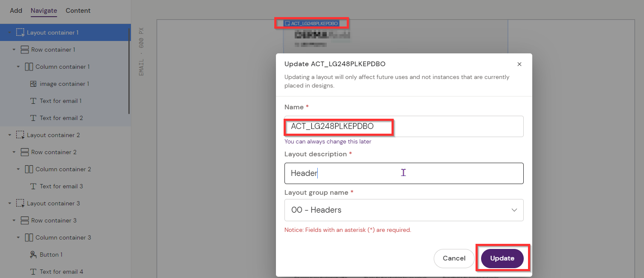Focus the Layout description field
The image size is (644, 278).
tap(403, 173)
